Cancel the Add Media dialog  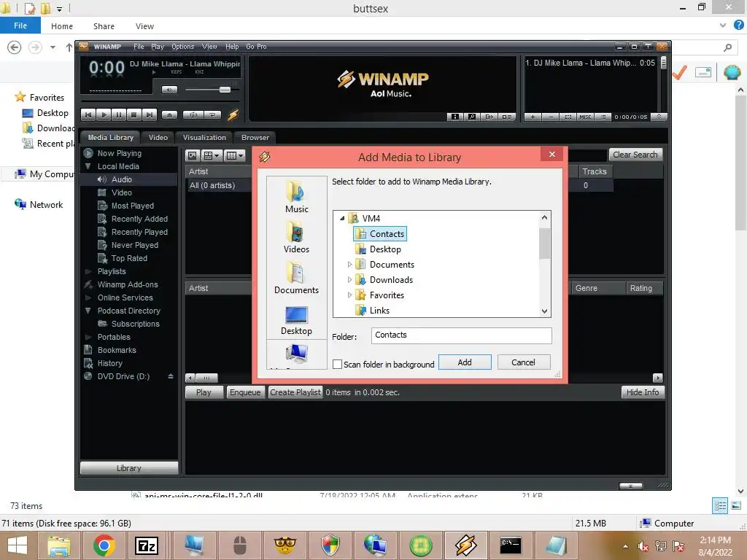[524, 362]
